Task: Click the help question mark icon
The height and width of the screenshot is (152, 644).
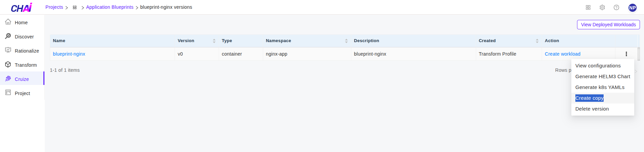Action: coord(616,7)
